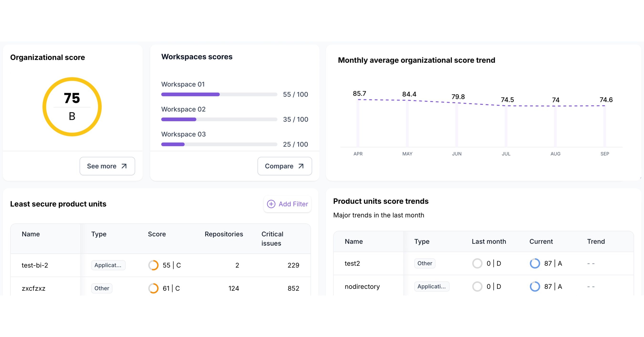Click repositories count 124
Viewport: 644px width, 337px height.
(x=234, y=288)
